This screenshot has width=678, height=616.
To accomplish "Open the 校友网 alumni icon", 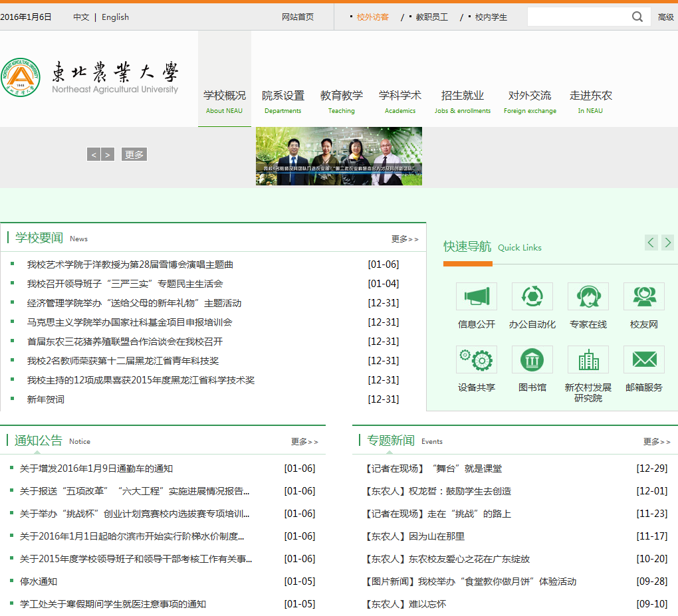I will pyautogui.click(x=643, y=296).
